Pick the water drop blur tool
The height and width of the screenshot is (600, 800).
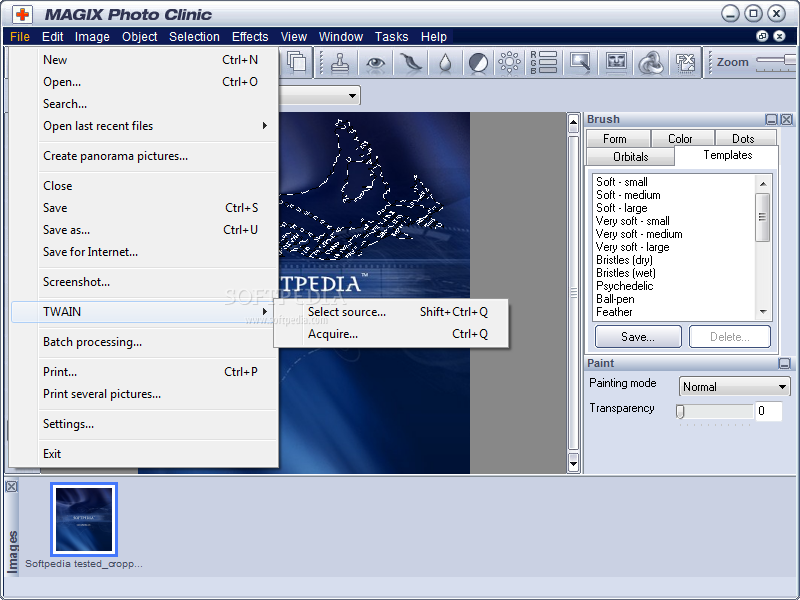coord(445,63)
